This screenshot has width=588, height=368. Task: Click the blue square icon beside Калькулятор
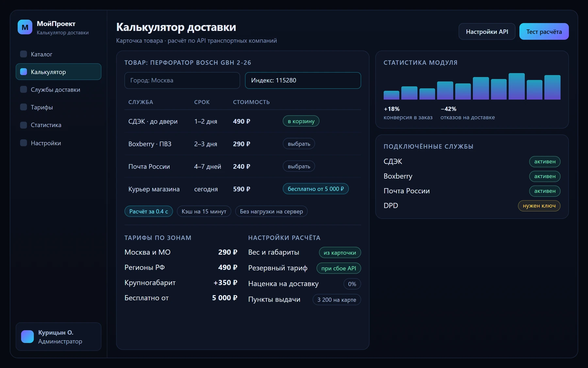point(24,72)
